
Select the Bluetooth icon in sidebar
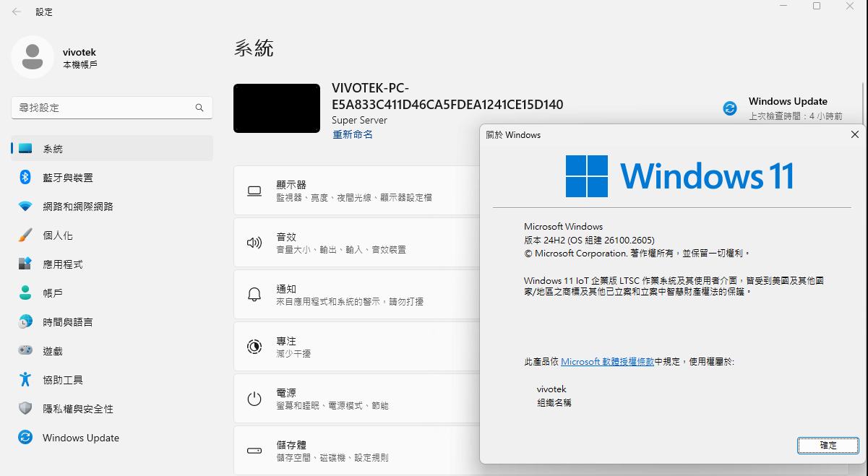tap(25, 177)
